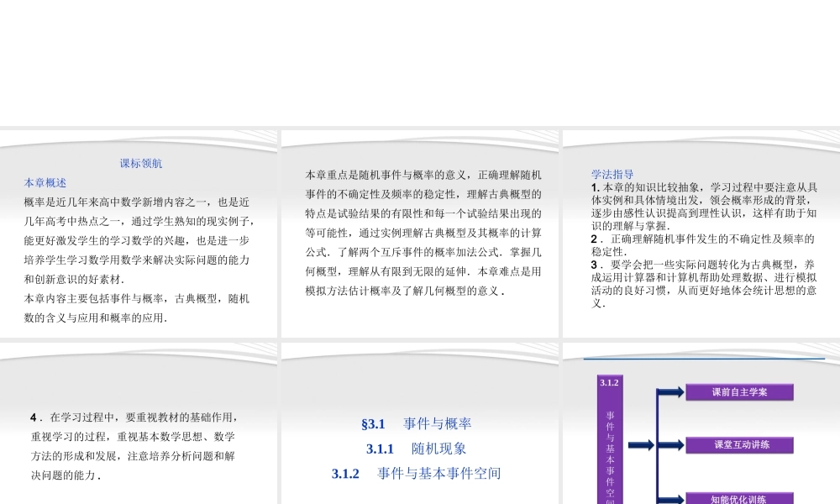Select the line reading '3.1.2 事件与基本事件空间'

pyautogui.click(x=417, y=474)
